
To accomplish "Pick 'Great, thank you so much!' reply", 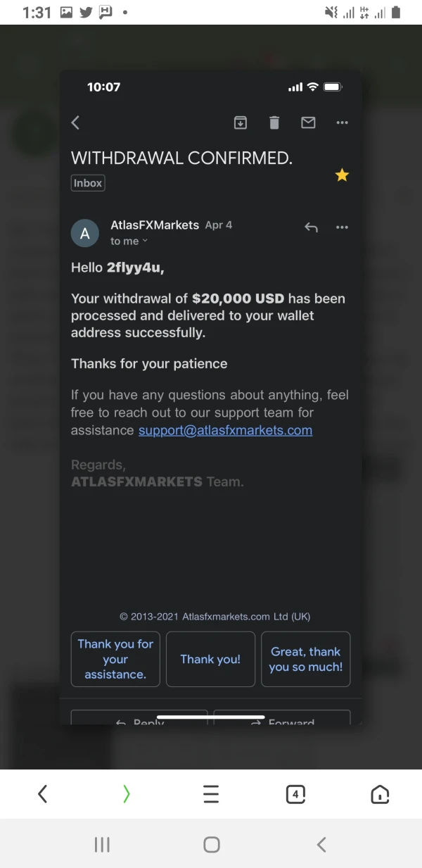I will tap(305, 659).
